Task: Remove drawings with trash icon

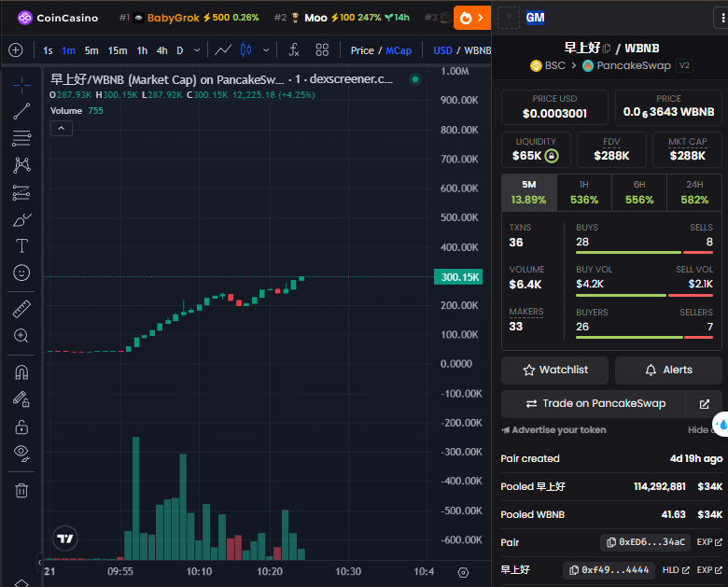Action: pos(21,490)
